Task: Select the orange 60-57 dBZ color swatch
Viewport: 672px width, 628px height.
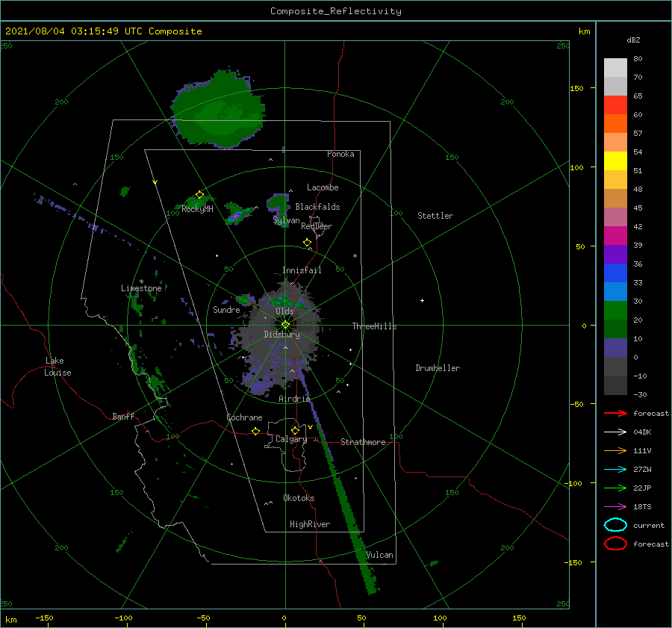Action: tap(615, 123)
